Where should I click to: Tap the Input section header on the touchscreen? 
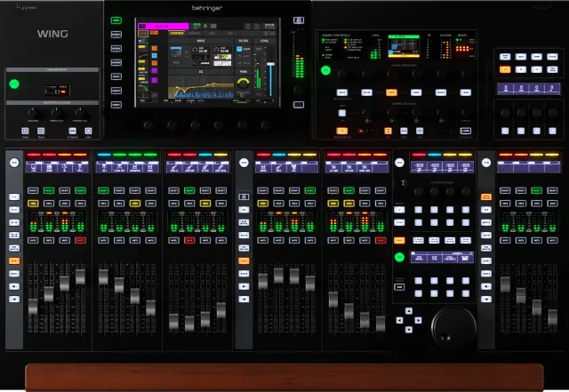[x=201, y=41]
